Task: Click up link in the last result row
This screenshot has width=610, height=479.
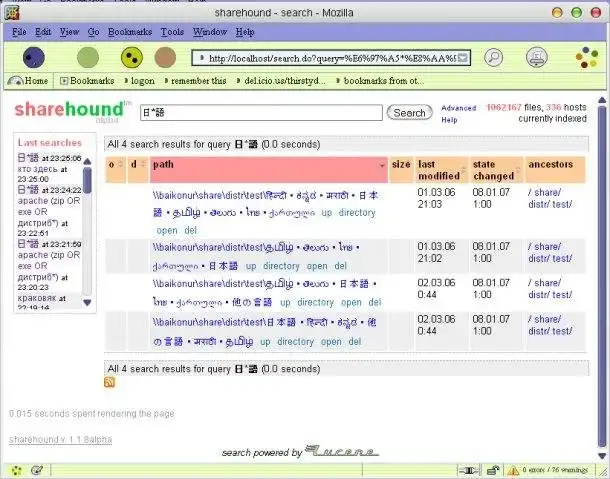Action: click(265, 342)
